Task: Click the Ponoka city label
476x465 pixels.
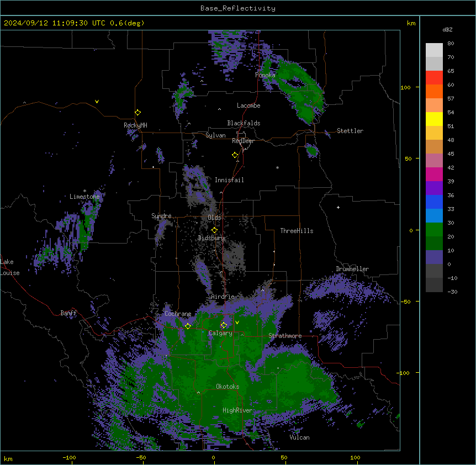Action: pos(265,75)
